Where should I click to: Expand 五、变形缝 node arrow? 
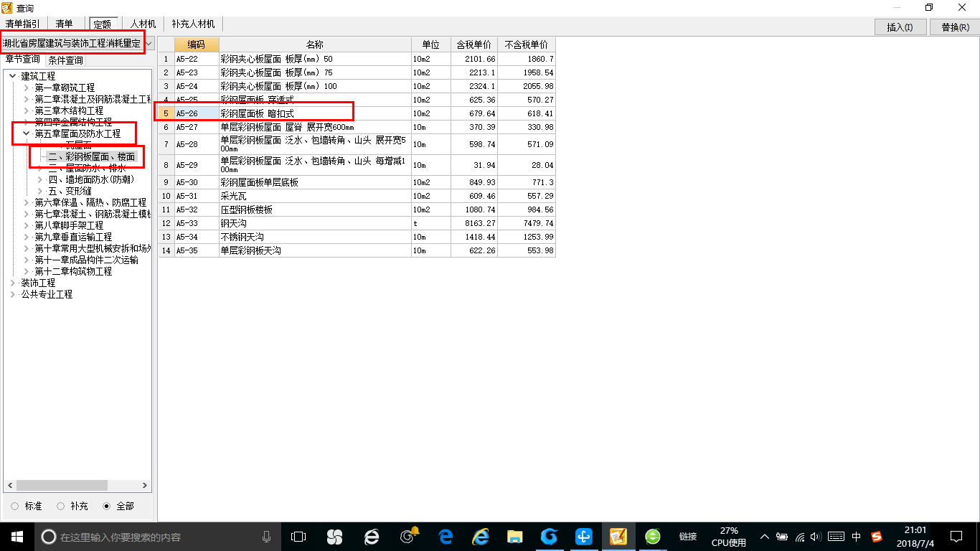click(40, 191)
